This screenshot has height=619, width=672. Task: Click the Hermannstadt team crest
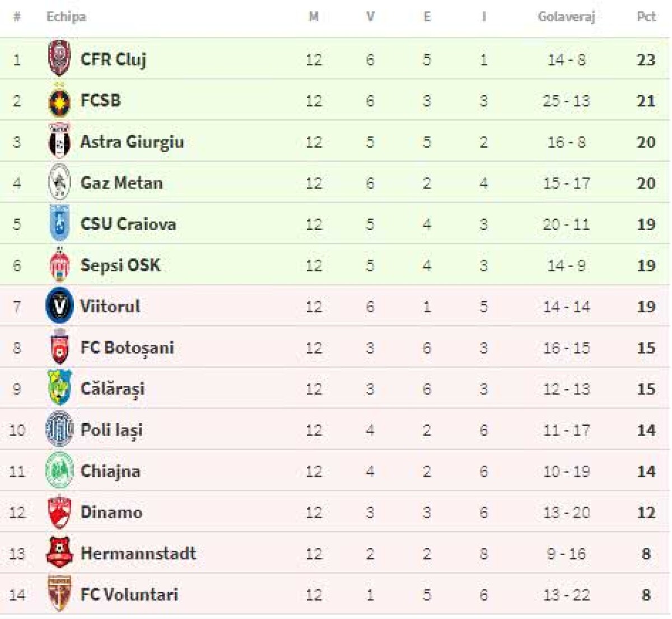point(59,553)
